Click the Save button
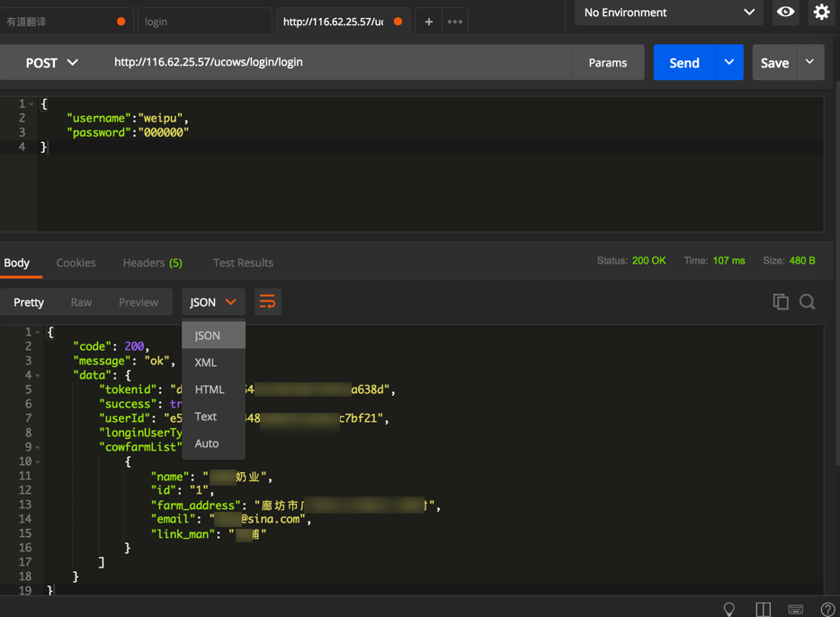 (774, 62)
